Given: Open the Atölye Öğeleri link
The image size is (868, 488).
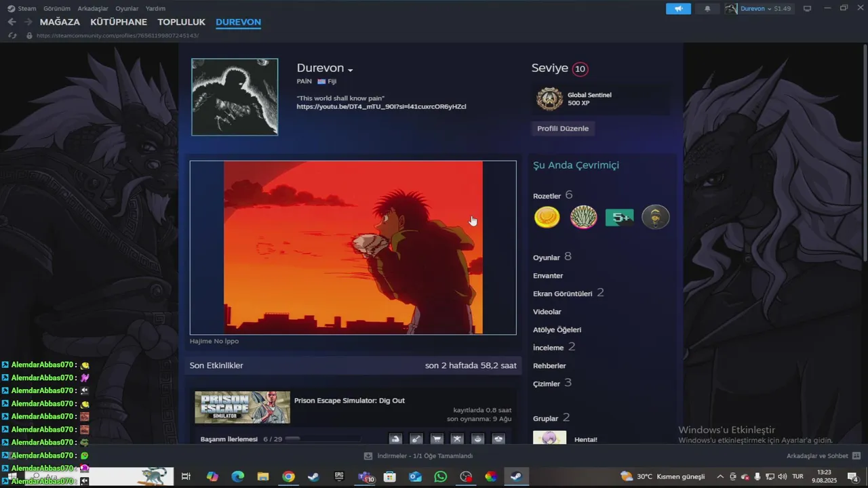Looking at the screenshot, I should [557, 329].
